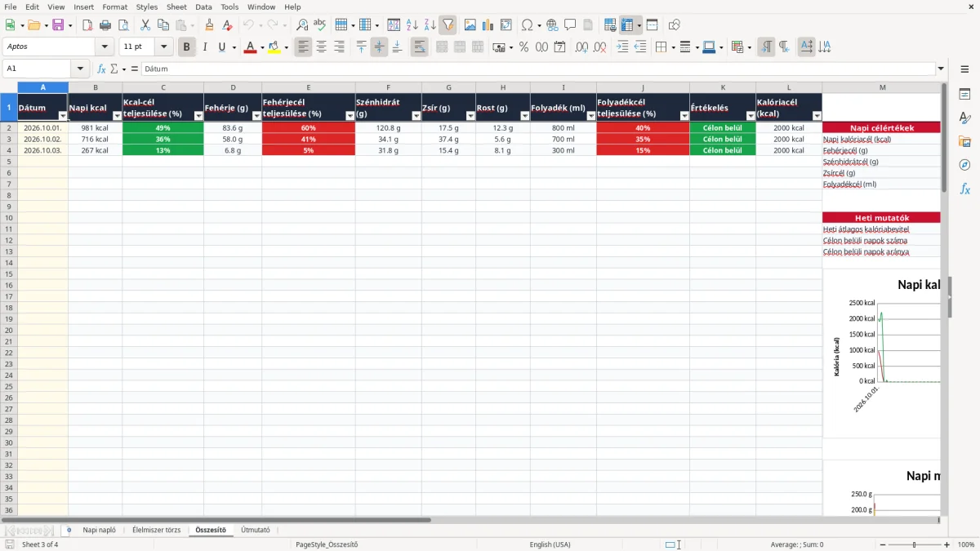Toggle Wrap Text
This screenshot has height=551, width=980.
[x=419, y=47]
